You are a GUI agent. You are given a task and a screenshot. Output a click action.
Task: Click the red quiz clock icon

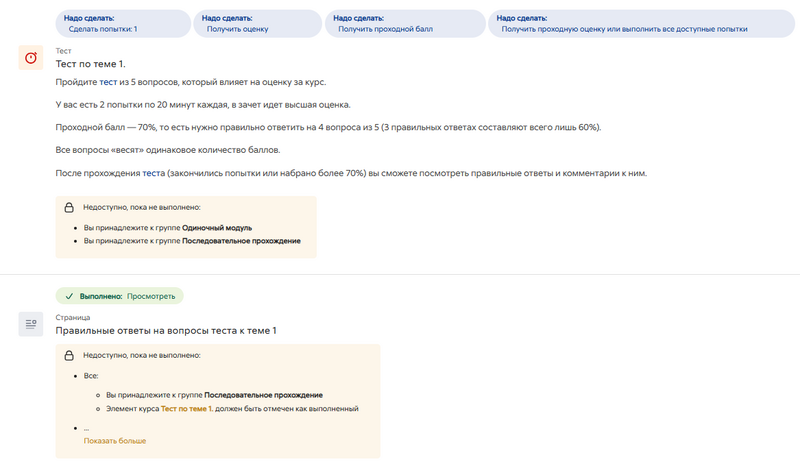(31, 58)
